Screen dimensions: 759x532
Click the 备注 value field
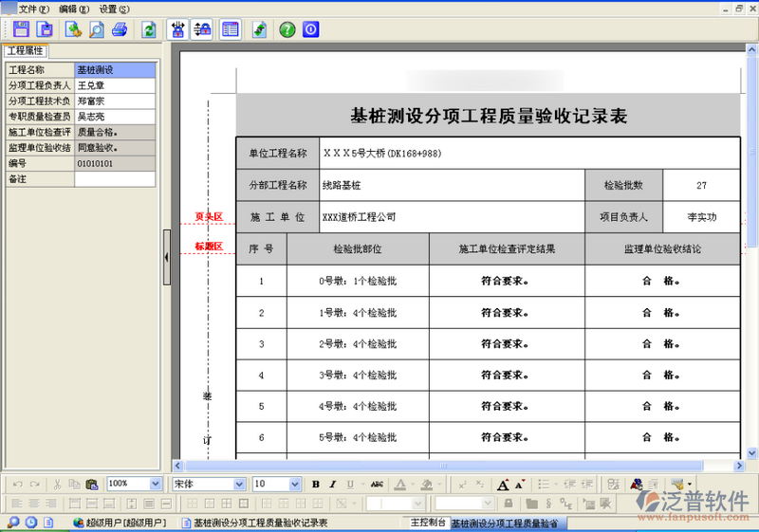point(115,178)
